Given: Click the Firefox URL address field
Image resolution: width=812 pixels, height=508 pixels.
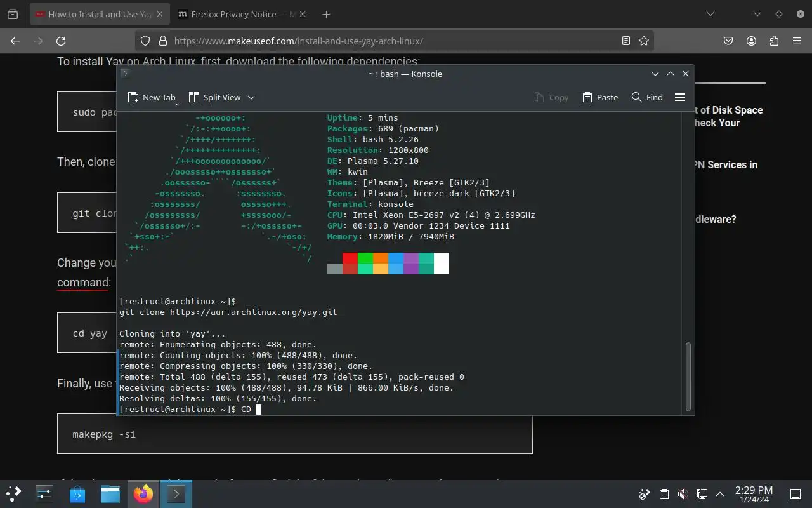Looking at the screenshot, I should [393, 41].
